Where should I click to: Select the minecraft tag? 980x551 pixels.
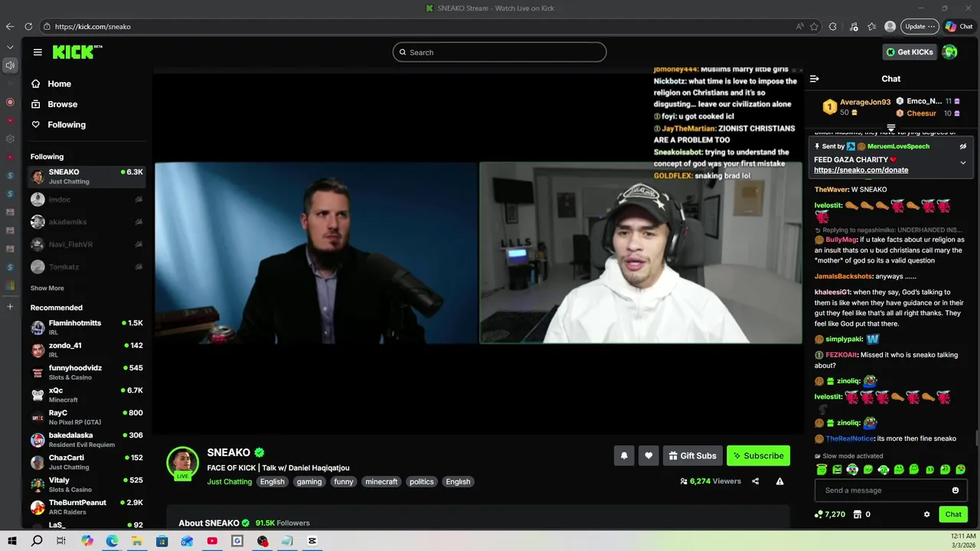381,481
